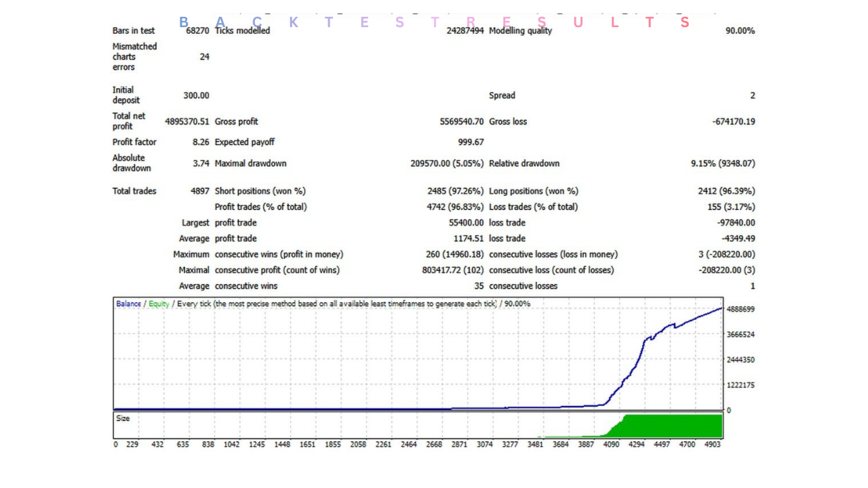Click the Profit factor value 8.26
The image size is (868, 488).
pos(201,142)
